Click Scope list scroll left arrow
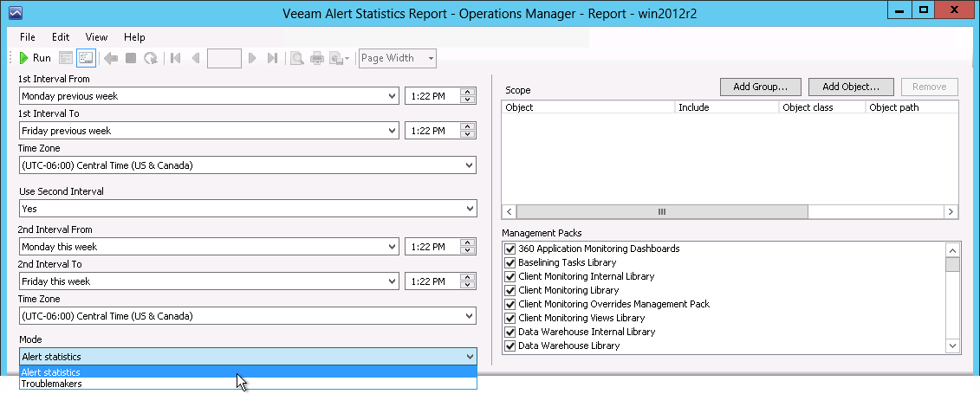The height and width of the screenshot is (394, 980). (x=509, y=211)
